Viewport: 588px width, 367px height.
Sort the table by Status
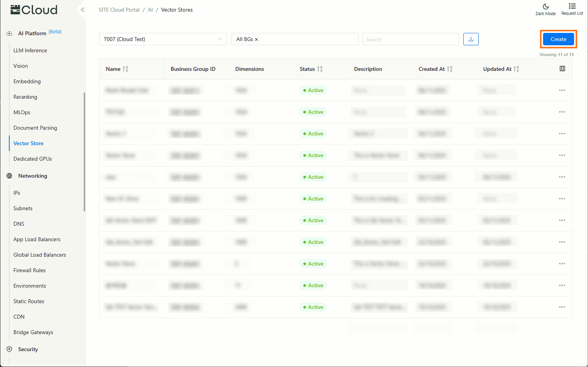(x=320, y=69)
